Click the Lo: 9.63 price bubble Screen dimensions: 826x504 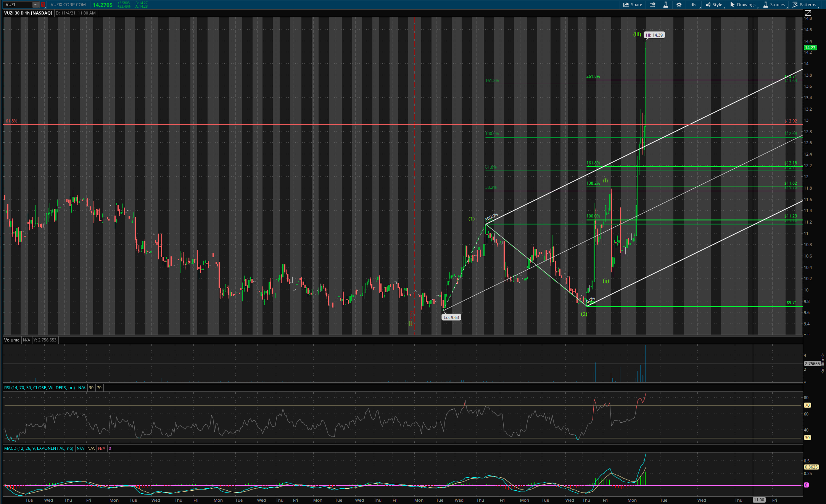(451, 317)
